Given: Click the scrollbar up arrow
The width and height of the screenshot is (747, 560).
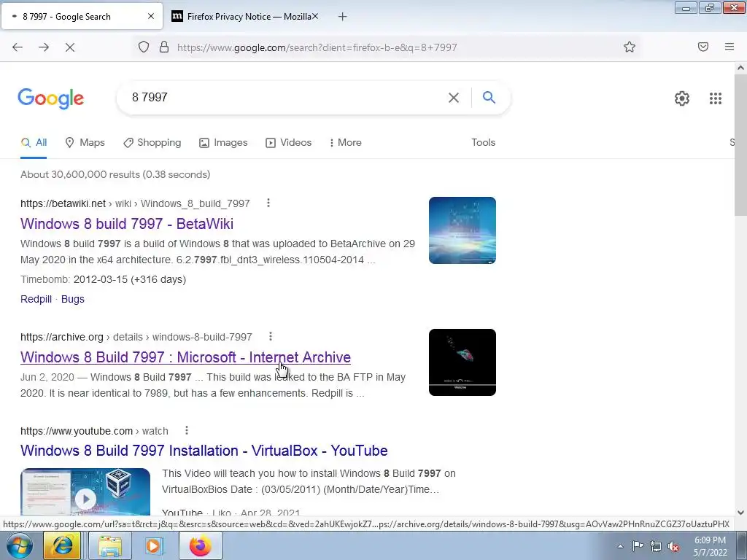Looking at the screenshot, I should click(x=740, y=68).
